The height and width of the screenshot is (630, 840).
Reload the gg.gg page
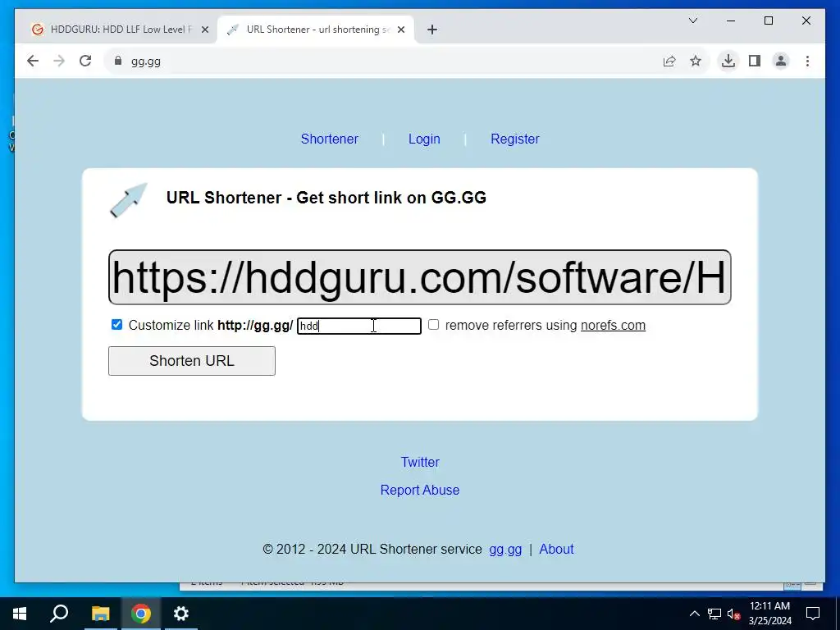coord(85,61)
